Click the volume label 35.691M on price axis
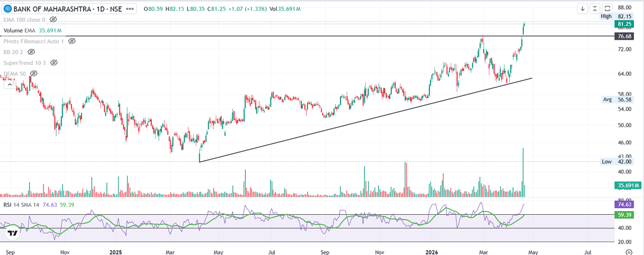 tap(627, 185)
